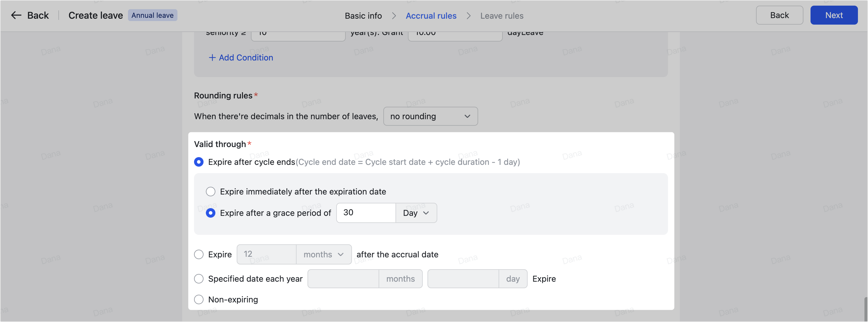This screenshot has width=868, height=322.
Task: Select Expire after the accrual date option
Action: click(x=199, y=254)
